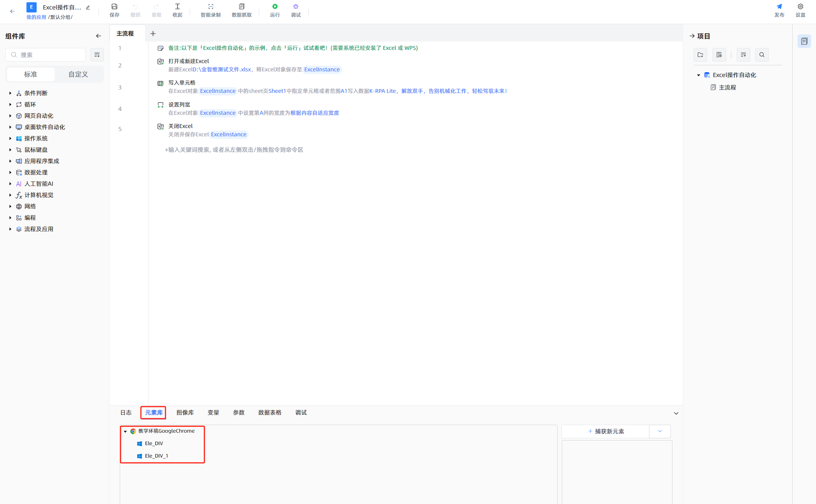
Task: Click the 我的应用 breadcrumb link
Action: tap(36, 17)
